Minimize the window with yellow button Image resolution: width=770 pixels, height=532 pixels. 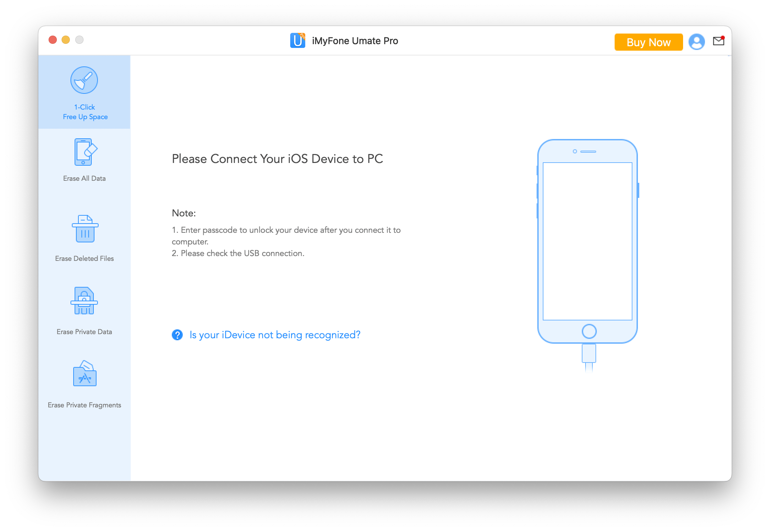click(66, 40)
